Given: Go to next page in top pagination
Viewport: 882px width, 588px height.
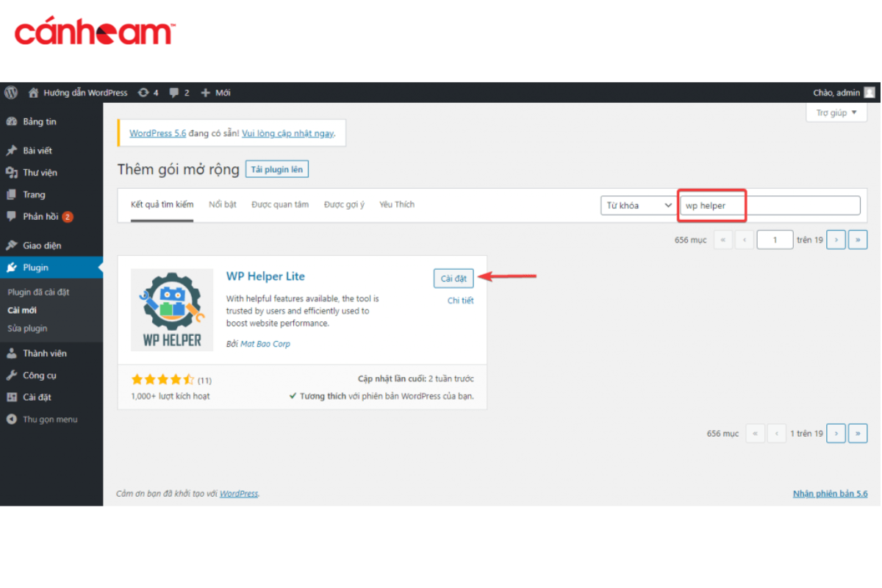Looking at the screenshot, I should [836, 240].
